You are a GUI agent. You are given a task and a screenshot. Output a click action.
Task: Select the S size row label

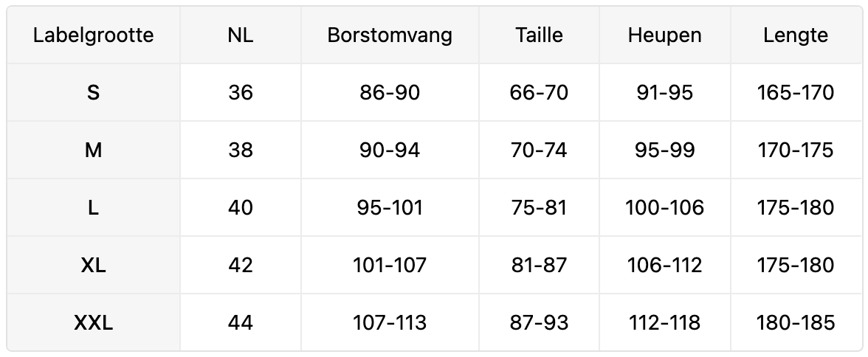tap(94, 93)
